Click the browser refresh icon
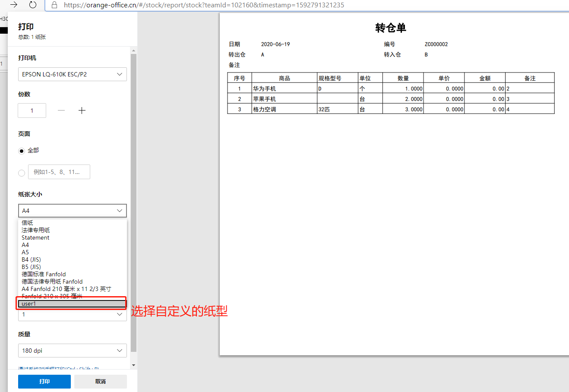Viewport: 569px width, 392px height. (33, 5)
